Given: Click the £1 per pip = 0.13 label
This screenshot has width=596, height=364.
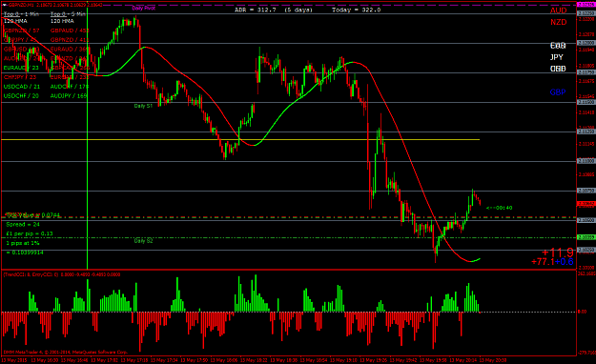Looking at the screenshot, I should pyautogui.click(x=30, y=233).
